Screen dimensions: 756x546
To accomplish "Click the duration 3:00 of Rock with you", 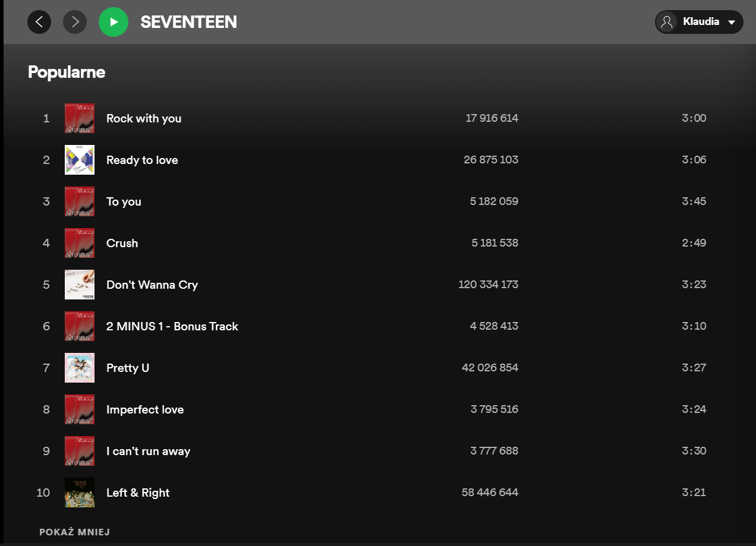I will [x=694, y=118].
